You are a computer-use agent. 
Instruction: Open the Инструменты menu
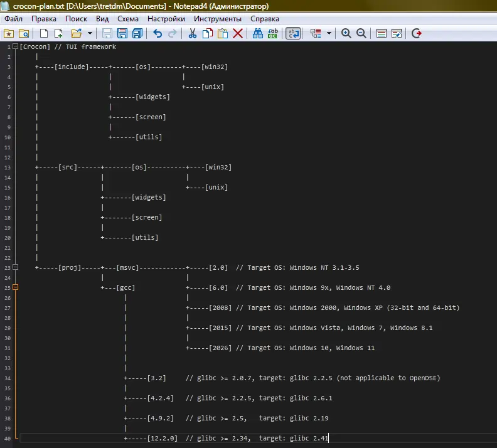pyautogui.click(x=218, y=19)
